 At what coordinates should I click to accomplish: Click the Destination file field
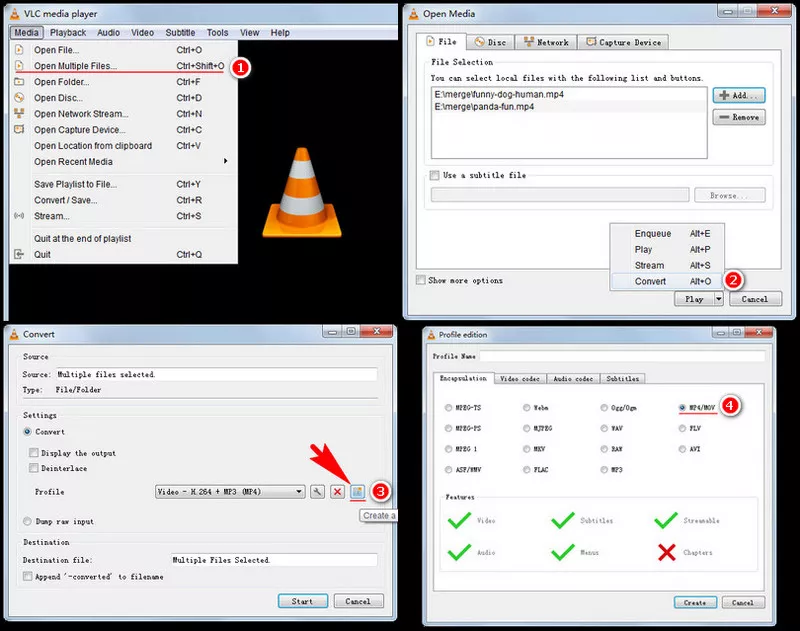coord(274,560)
